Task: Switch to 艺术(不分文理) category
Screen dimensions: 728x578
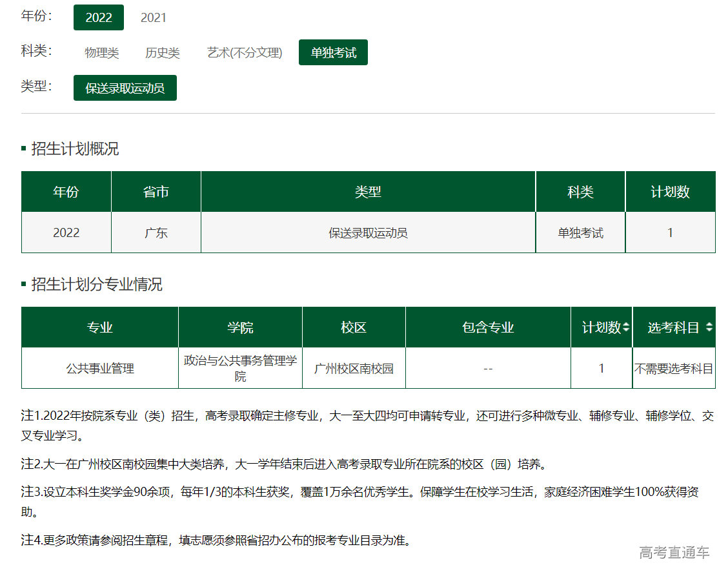Action: (x=245, y=53)
